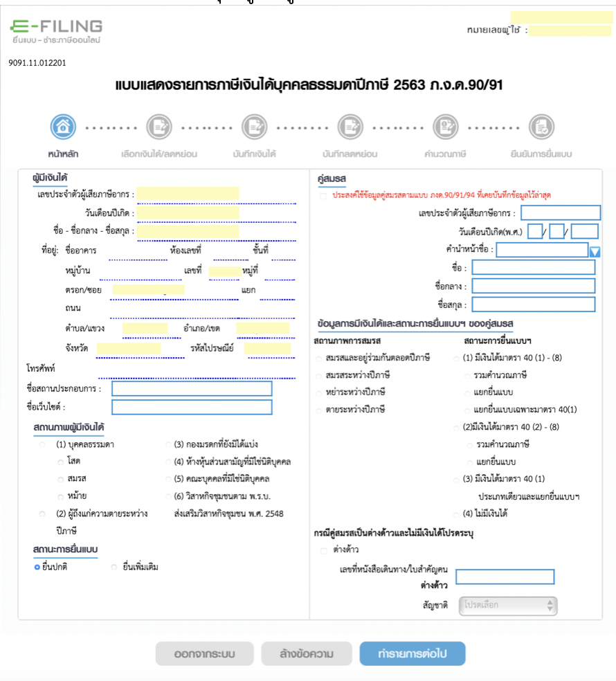
Task: Select (1) มีเงินได้มาตรา 40 (1) - (8) radio
Action: (456, 358)
